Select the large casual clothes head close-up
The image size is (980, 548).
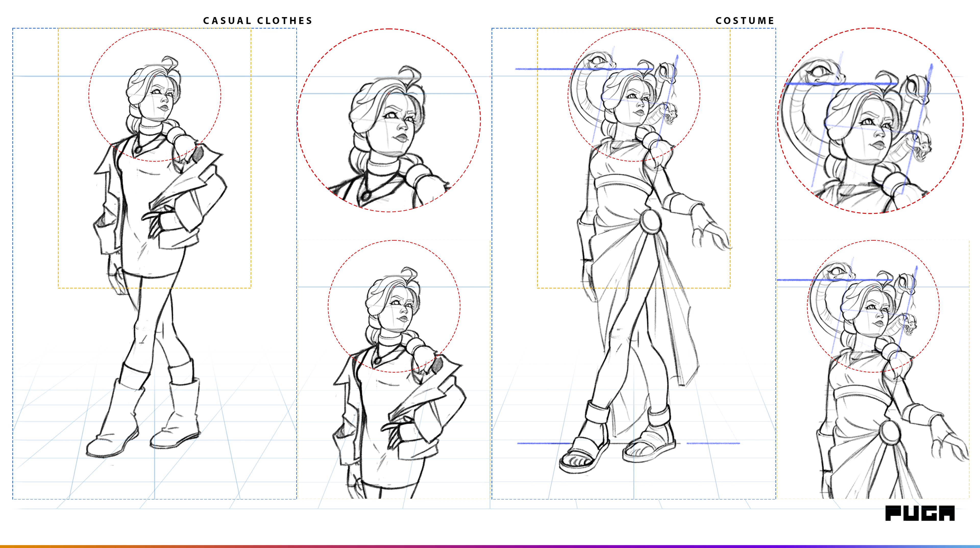coord(388,120)
